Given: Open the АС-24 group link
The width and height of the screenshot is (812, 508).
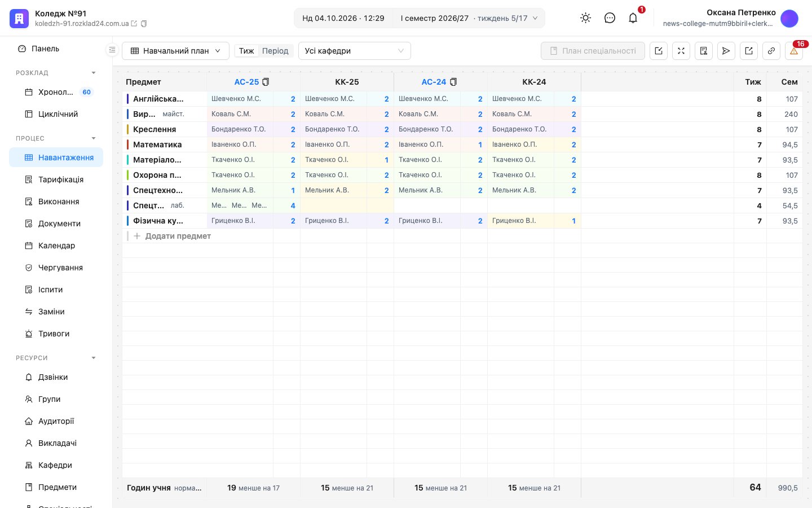Looking at the screenshot, I should click(x=434, y=82).
